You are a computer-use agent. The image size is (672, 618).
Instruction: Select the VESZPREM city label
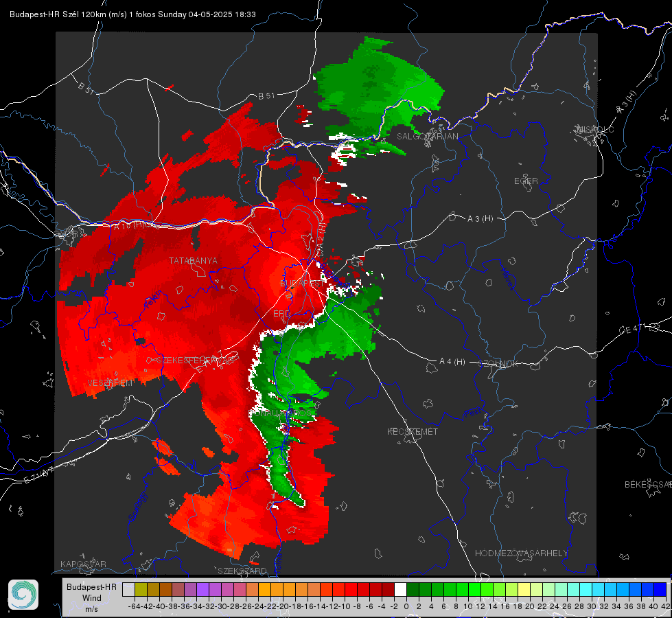pos(110,383)
